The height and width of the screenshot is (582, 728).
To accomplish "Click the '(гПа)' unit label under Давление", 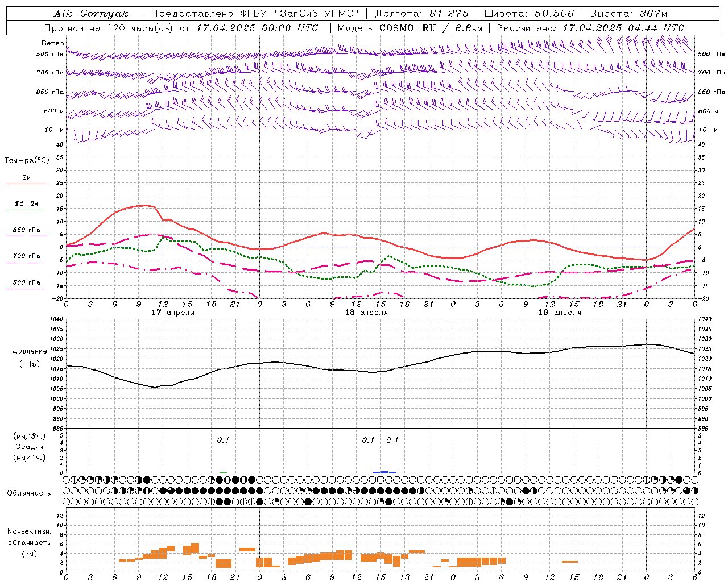I will 30,364.
